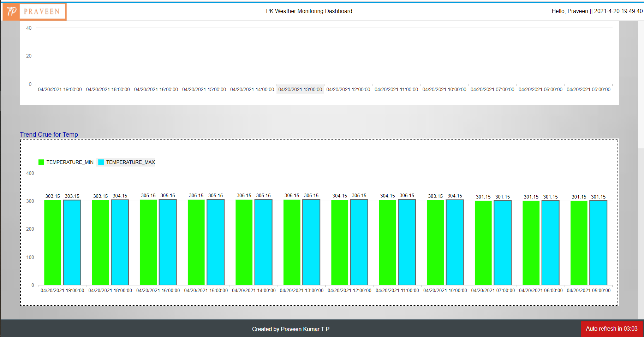Click cyan bar for 04/20/2021 05:00:00

click(598, 243)
